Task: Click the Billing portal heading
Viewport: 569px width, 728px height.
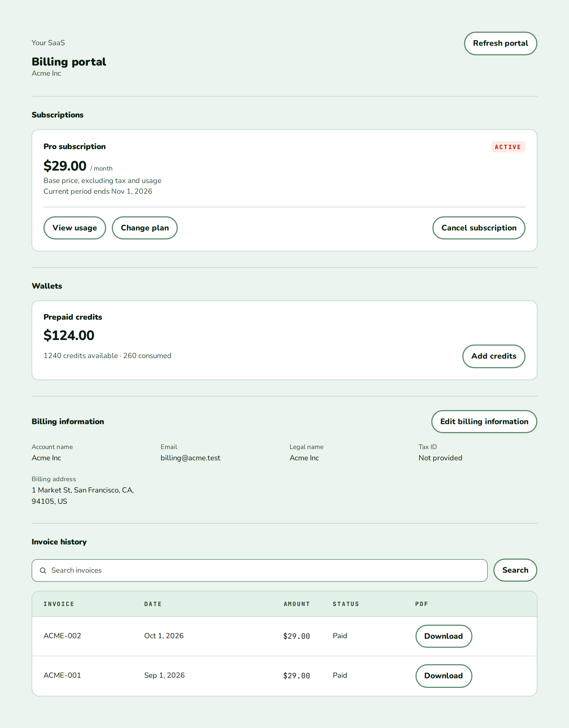Action: pos(69,62)
